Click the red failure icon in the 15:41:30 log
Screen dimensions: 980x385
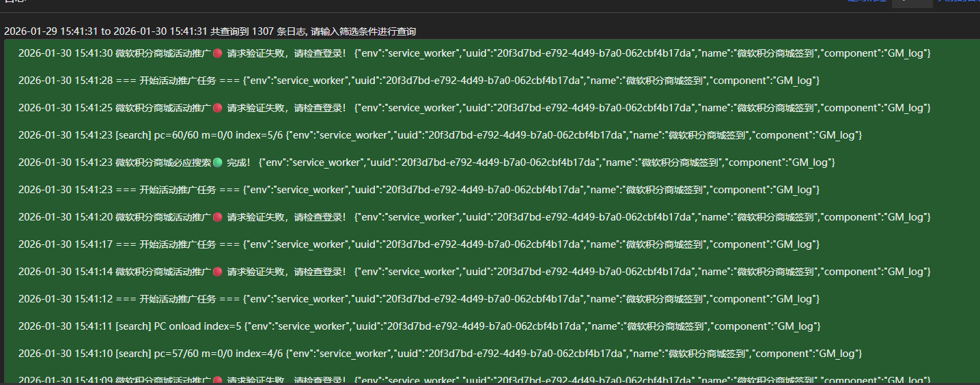tap(218, 53)
